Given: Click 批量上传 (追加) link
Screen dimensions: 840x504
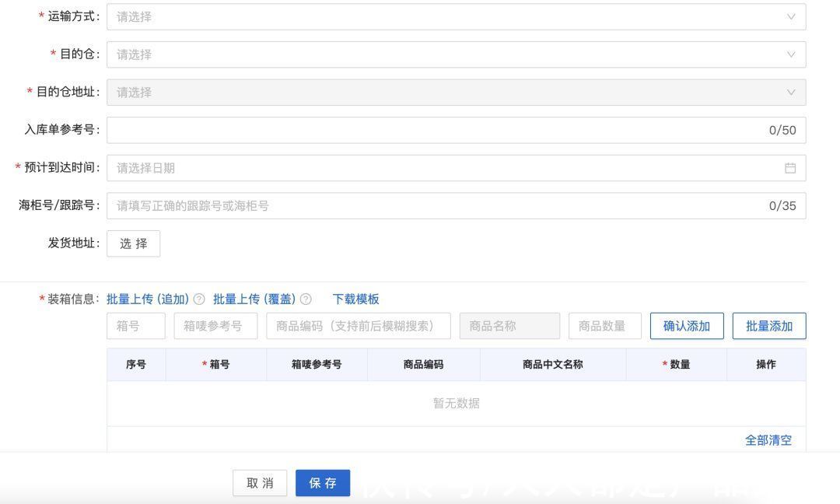Looking at the screenshot, I should click(x=148, y=299).
